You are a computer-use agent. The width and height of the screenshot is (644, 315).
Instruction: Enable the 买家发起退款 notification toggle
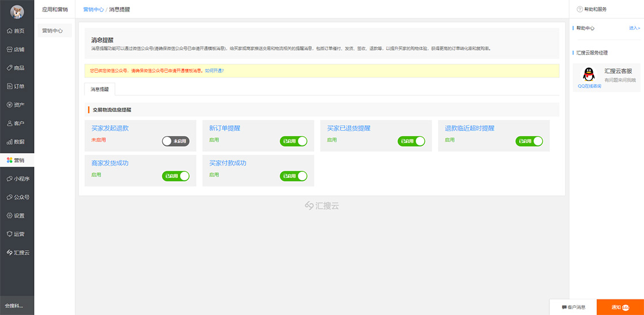pos(175,141)
